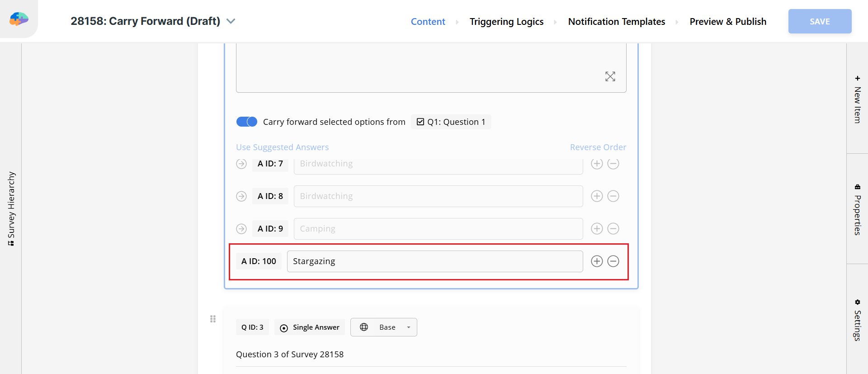Screen dimensions: 868x374
Task: Click the arrow icon beside A ID: 9
Action: point(241,229)
